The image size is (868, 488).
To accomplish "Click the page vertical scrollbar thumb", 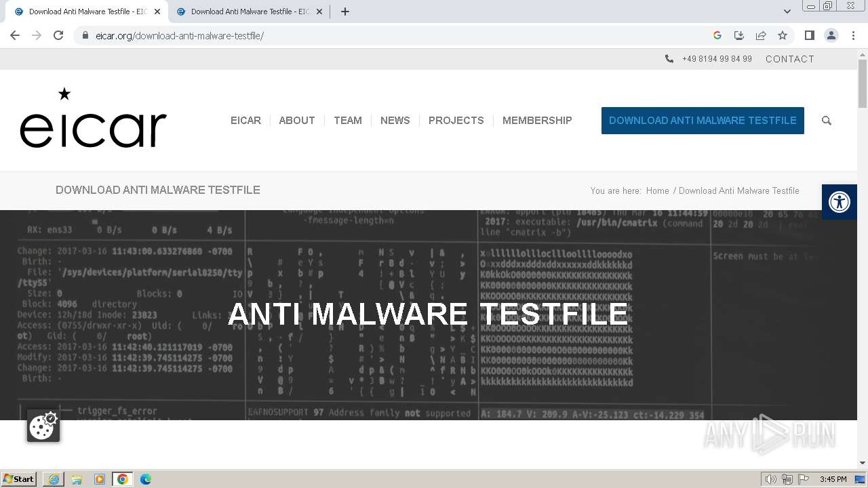I will pos(863,83).
